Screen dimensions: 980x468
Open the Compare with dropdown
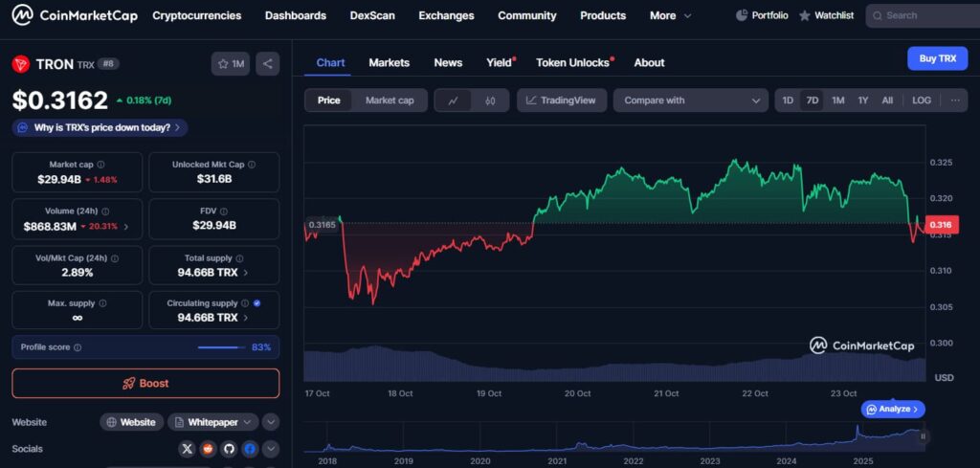coord(691,100)
